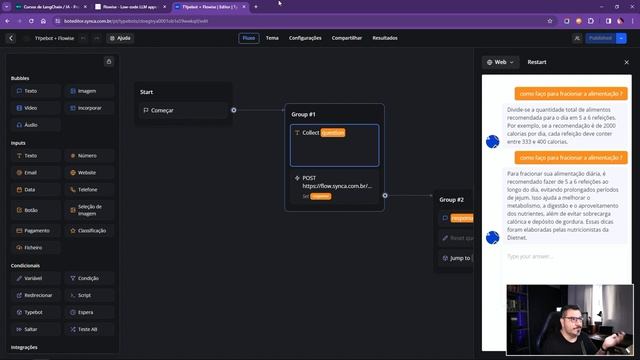
Task: Open the Configurações tab
Action: [x=305, y=38]
